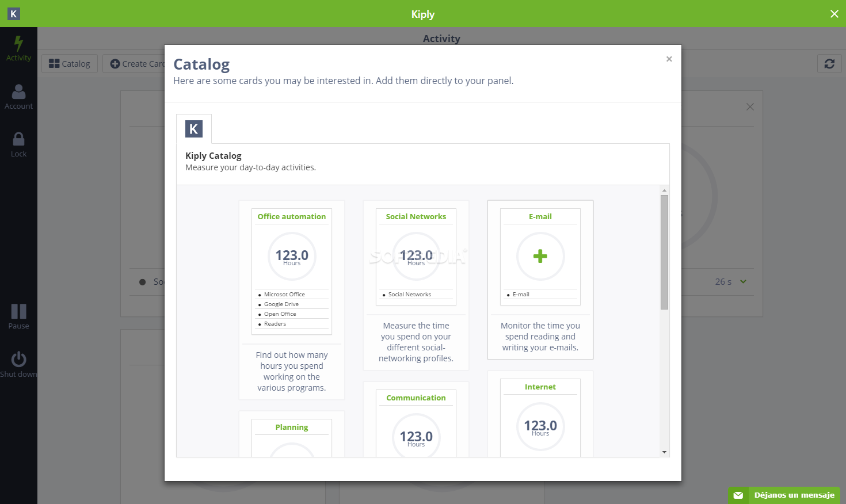This screenshot has height=504, width=846.
Task: Click the E-mail card title
Action: (540, 216)
